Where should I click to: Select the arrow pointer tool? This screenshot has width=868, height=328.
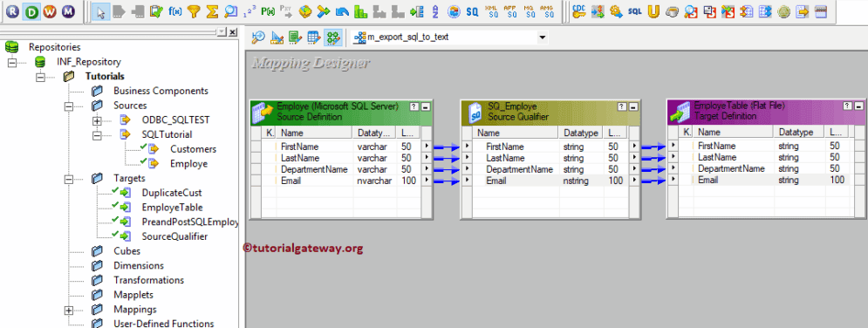pos(99,11)
